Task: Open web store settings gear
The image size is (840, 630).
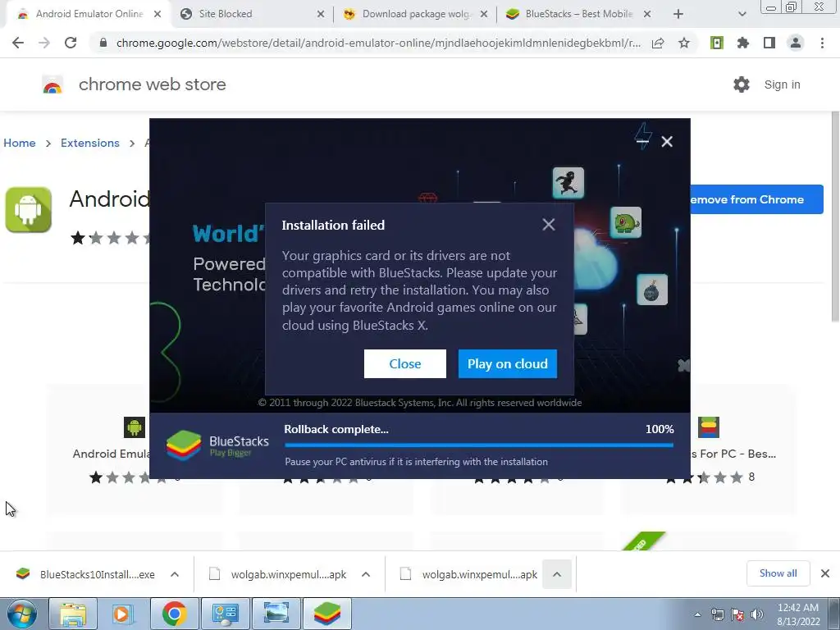Action: (742, 84)
